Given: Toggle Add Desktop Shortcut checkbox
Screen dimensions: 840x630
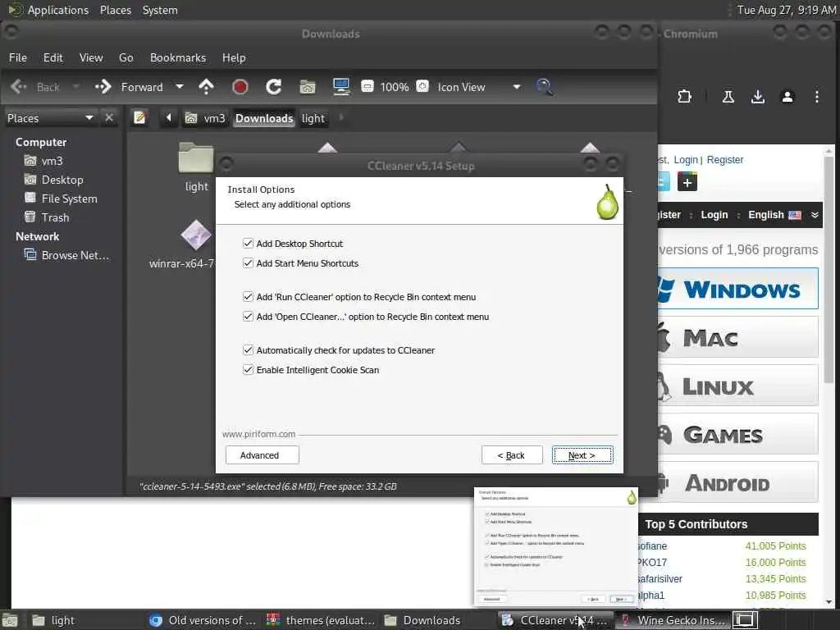Looking at the screenshot, I should coord(248,243).
